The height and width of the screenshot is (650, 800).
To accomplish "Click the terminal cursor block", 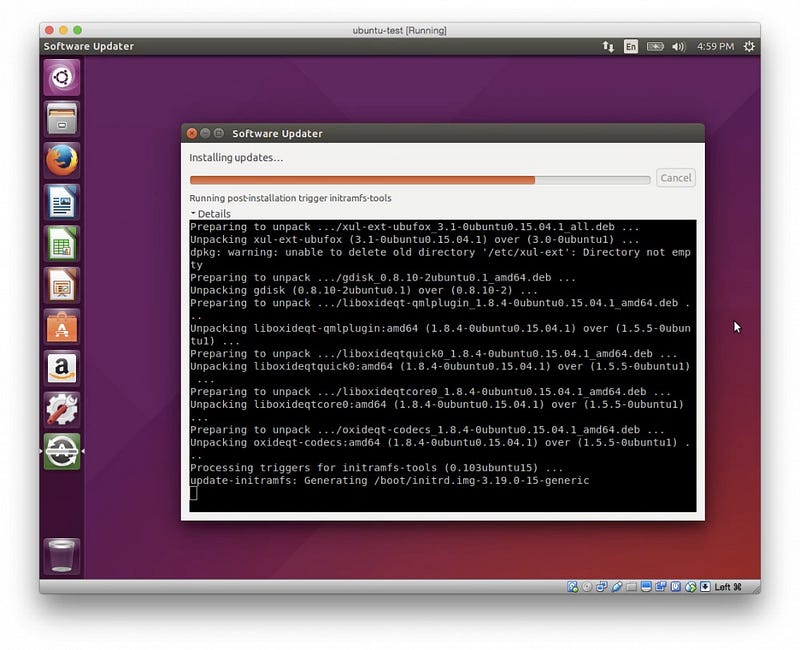I will (193, 493).
